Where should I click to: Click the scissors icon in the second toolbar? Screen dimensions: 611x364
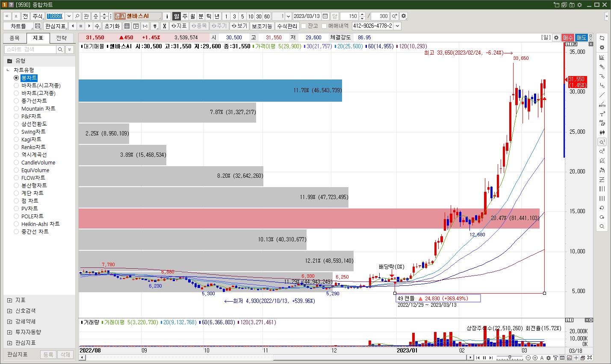tap(165, 26)
